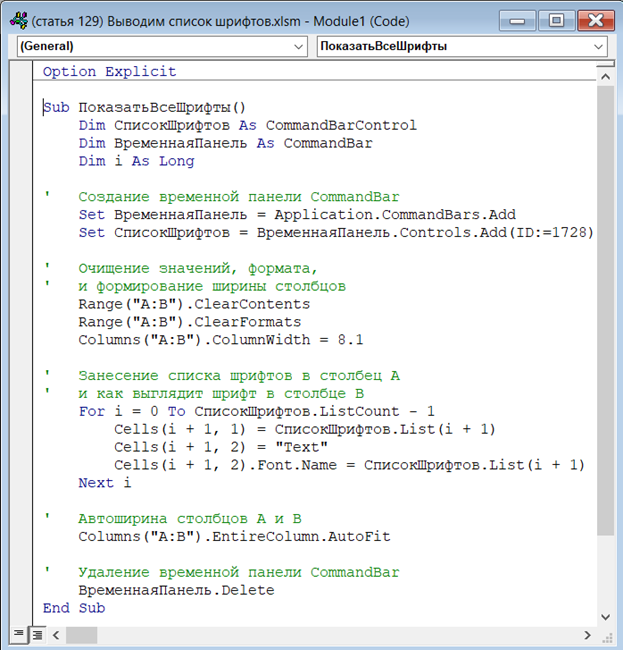Minimize the Module1 code window
The image size is (623, 650).
(x=517, y=21)
